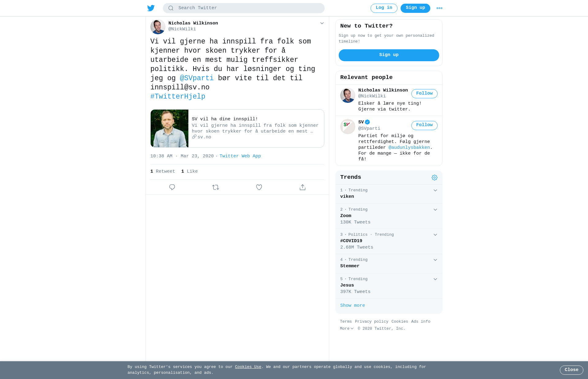Click the search magnifier icon
This screenshot has height=379, width=588.
tap(171, 8)
